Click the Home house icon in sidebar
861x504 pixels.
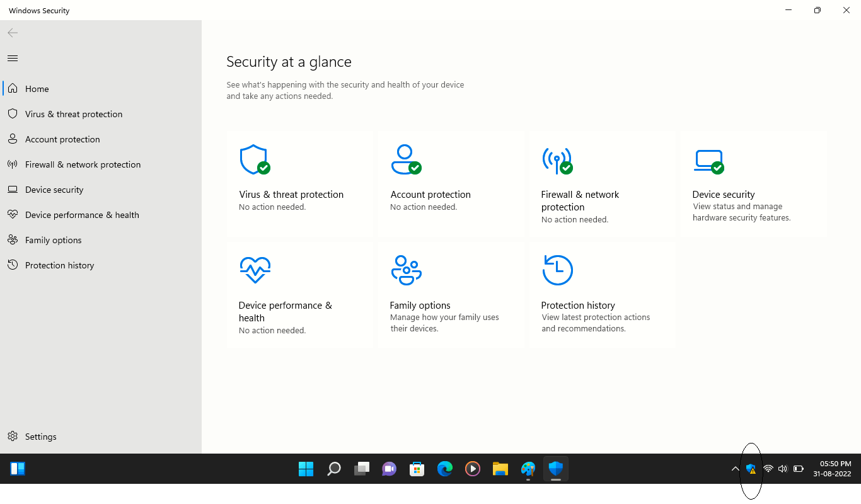coord(13,88)
